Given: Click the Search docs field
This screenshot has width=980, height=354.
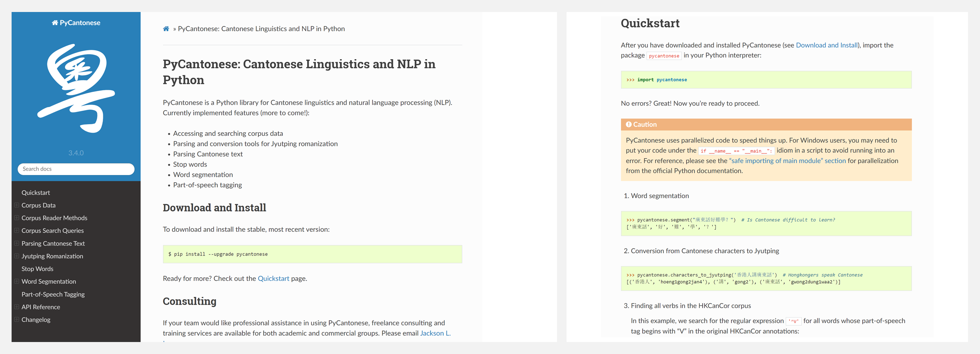Looking at the screenshot, I should coord(76,169).
